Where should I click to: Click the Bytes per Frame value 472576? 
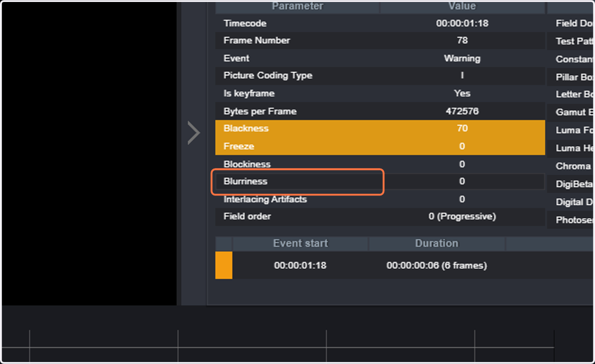tap(462, 112)
